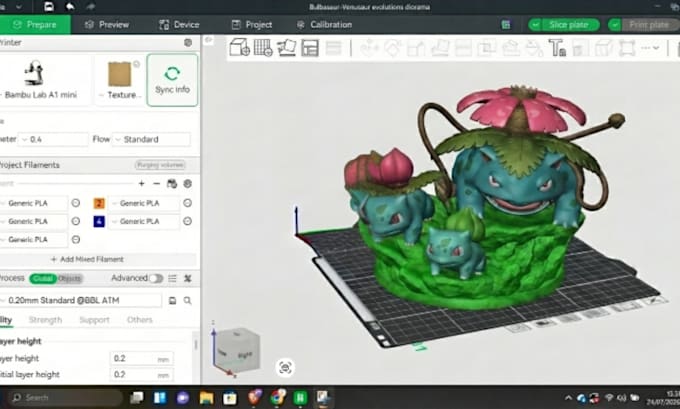Screen dimensions: 680x409
Task: Switch to the Others settings tab
Action: [140, 320]
